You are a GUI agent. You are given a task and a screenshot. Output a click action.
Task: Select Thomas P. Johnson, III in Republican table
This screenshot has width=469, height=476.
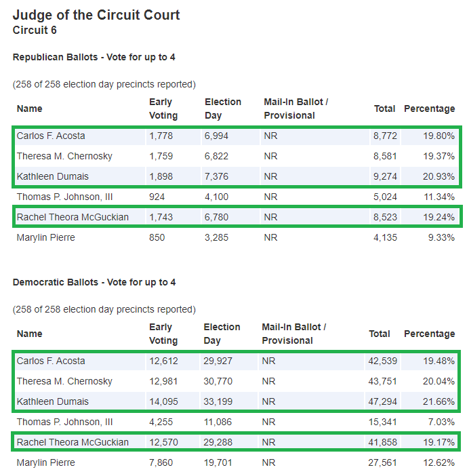(x=64, y=197)
